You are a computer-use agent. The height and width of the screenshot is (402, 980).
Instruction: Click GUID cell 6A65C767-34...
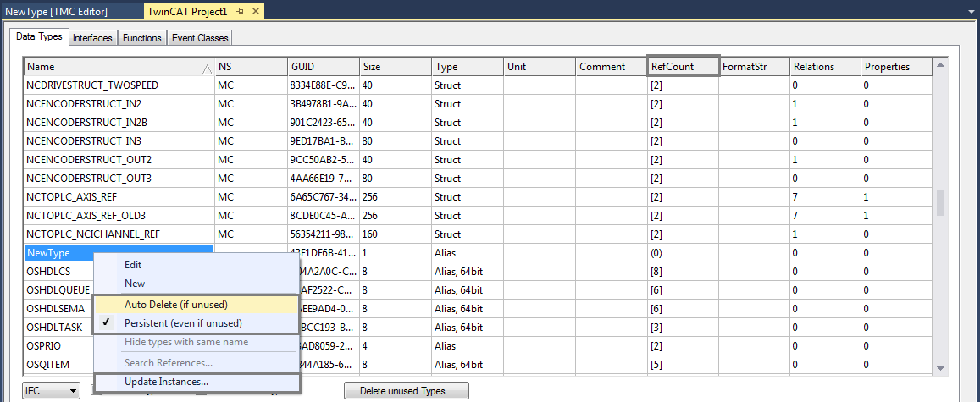click(324, 197)
